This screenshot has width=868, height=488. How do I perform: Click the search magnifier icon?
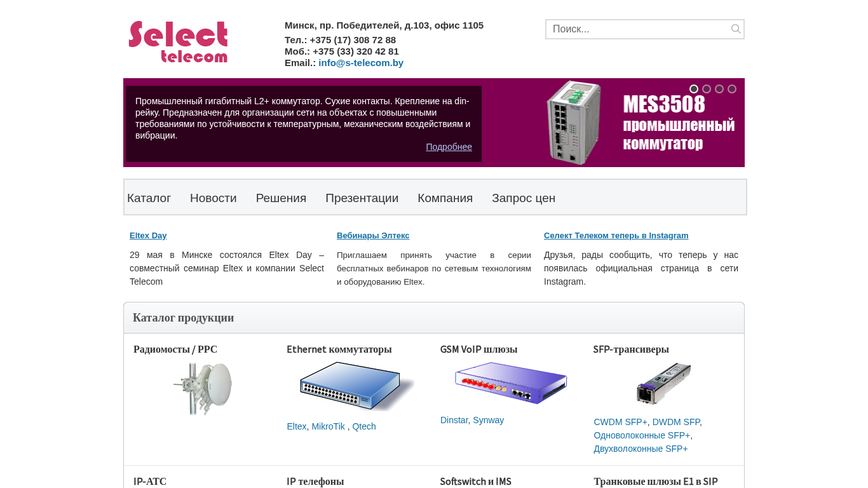tap(736, 29)
